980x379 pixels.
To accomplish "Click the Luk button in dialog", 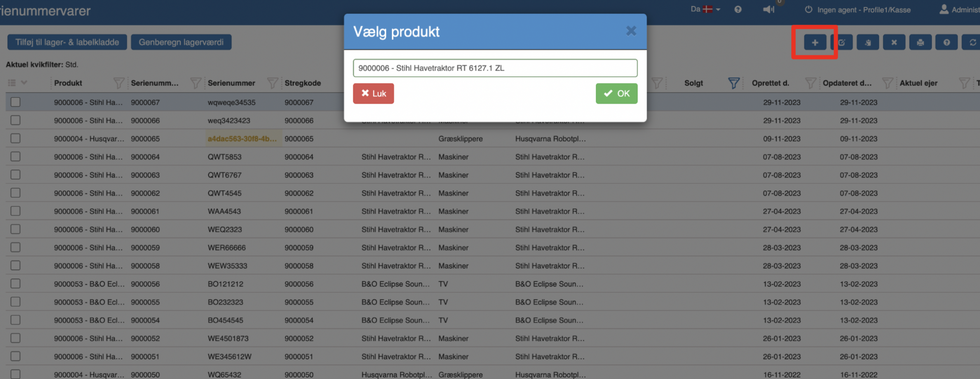I will coord(373,93).
